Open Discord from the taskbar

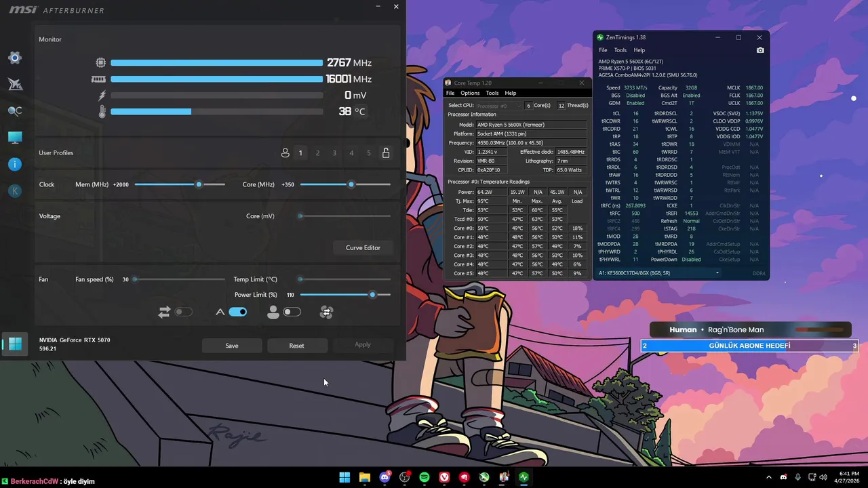pos(385,477)
